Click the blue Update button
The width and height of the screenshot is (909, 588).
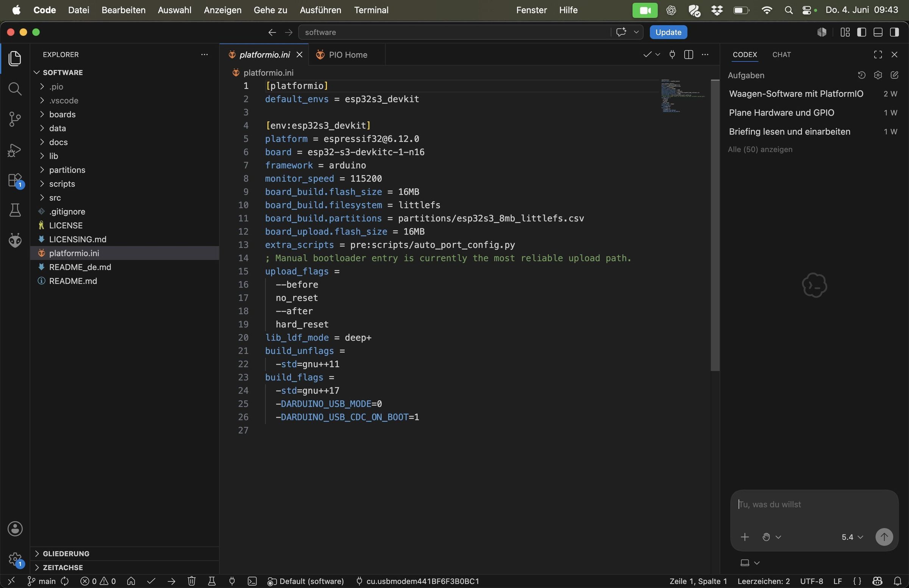668,33
